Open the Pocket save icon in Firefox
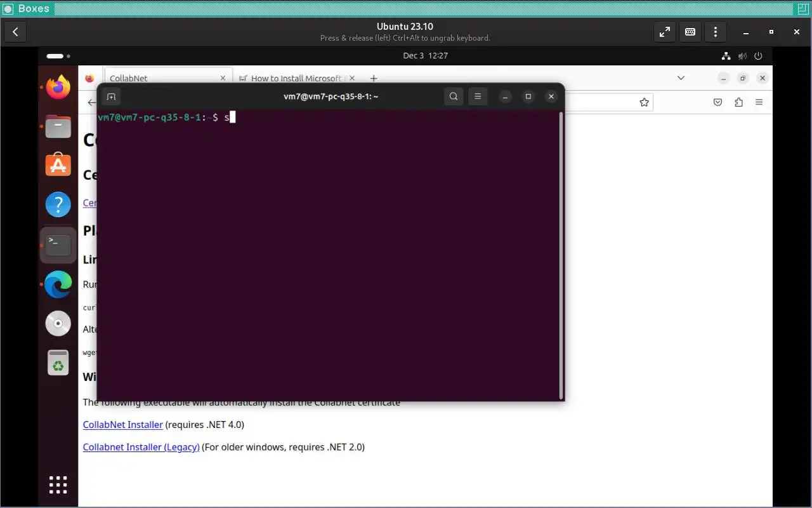 (x=717, y=102)
